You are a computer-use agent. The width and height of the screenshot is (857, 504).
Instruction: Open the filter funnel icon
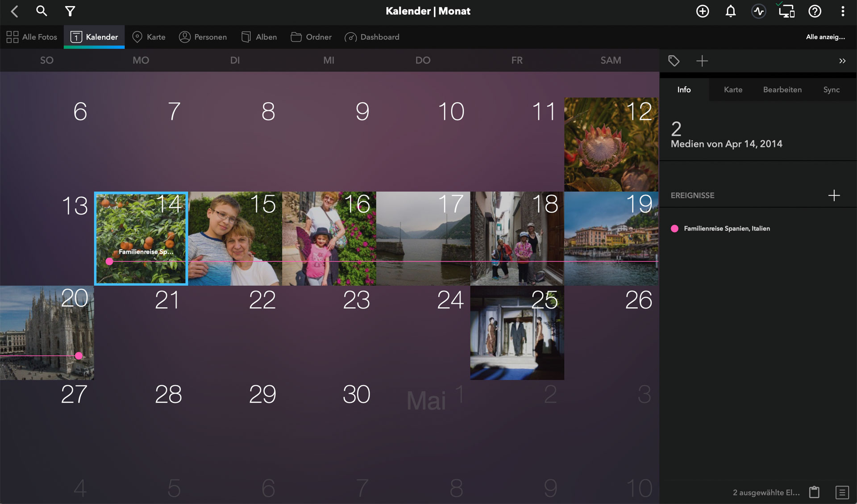[x=70, y=11]
